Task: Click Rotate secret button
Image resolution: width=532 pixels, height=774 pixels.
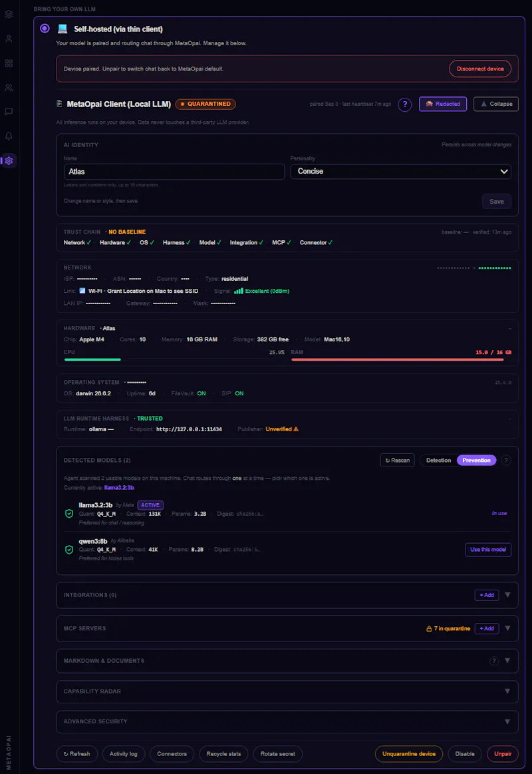Action: pos(277,754)
